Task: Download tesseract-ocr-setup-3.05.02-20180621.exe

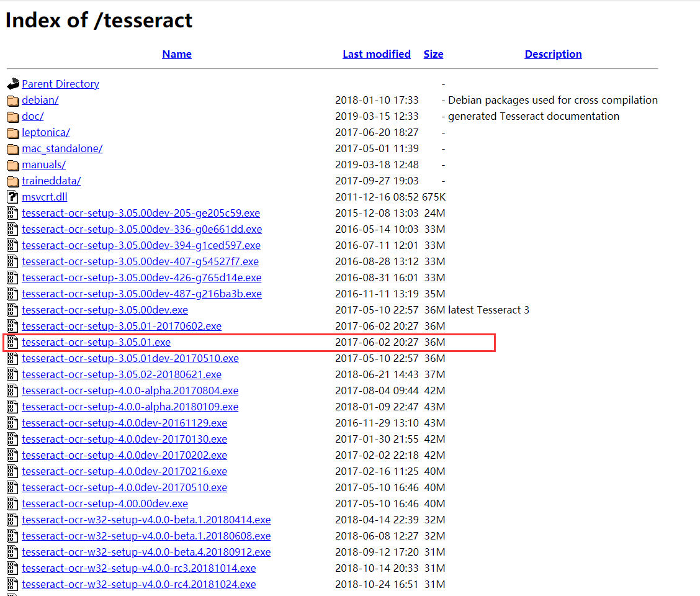Action: [122, 374]
